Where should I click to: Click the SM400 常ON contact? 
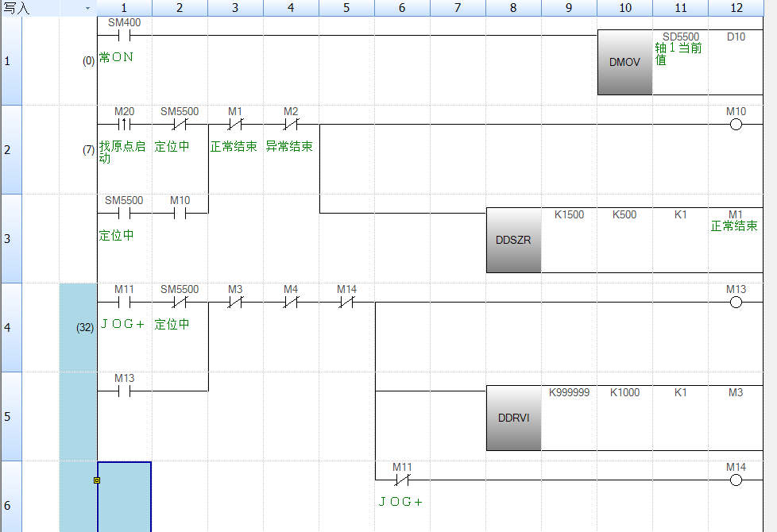[x=123, y=36]
